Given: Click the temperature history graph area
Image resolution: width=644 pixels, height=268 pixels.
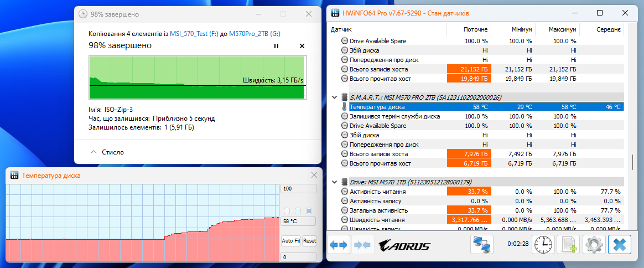Looking at the screenshot, I should [x=143, y=223].
